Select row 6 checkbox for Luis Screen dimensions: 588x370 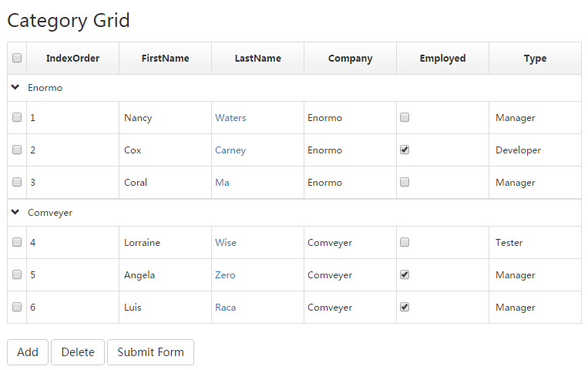pos(17,308)
